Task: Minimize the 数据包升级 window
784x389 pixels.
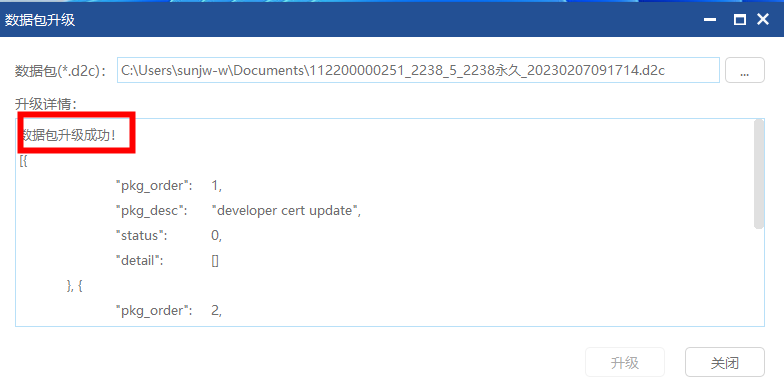Action: tap(710, 20)
